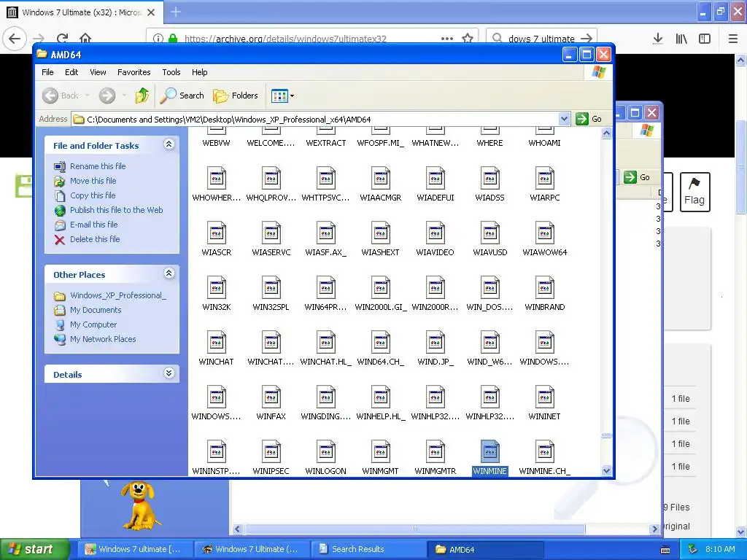This screenshot has height=560, width=747.
Task: Select the WIADEFUI file icon
Action: [x=436, y=178]
